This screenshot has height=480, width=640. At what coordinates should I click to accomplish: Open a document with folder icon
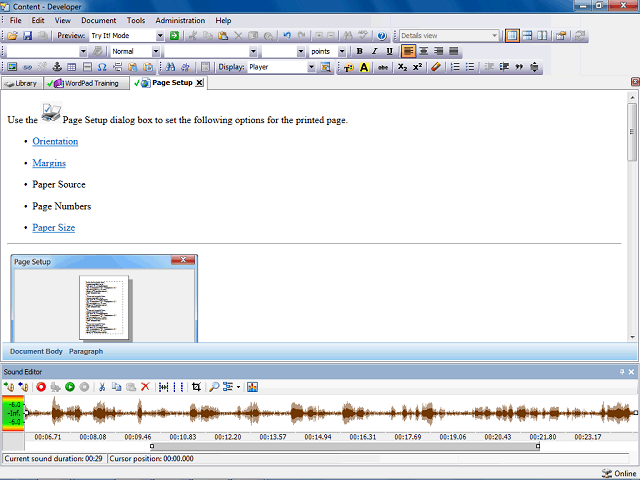point(12,36)
